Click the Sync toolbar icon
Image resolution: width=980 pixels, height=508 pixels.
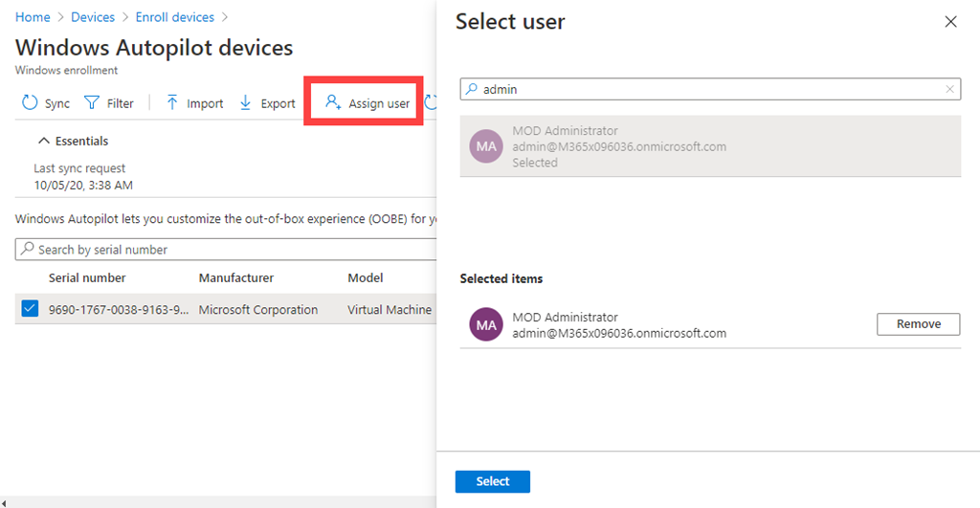pos(30,103)
